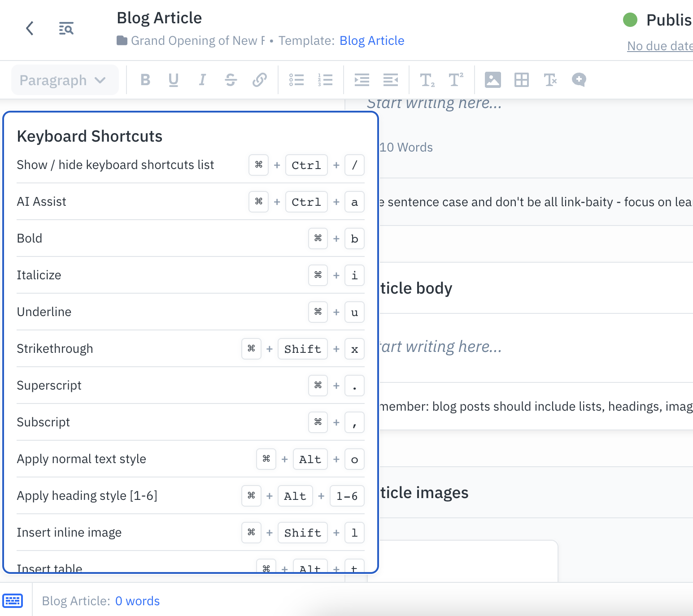693x616 pixels.
Task: Create a numbered list
Action: (x=325, y=80)
